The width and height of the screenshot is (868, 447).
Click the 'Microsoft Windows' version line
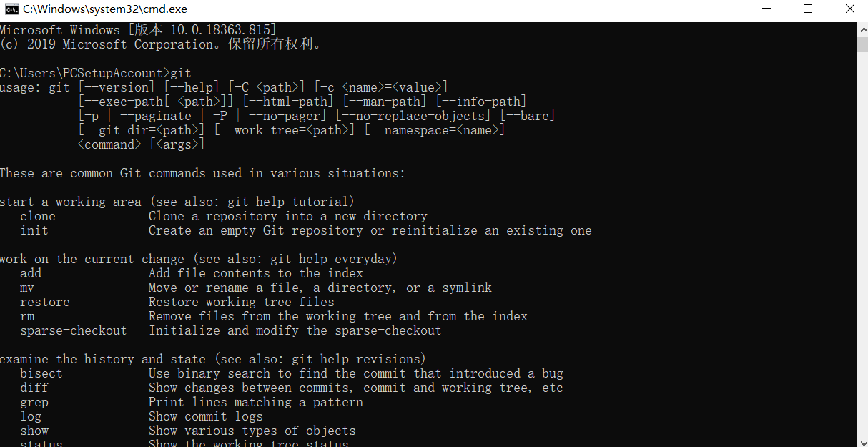[138, 30]
